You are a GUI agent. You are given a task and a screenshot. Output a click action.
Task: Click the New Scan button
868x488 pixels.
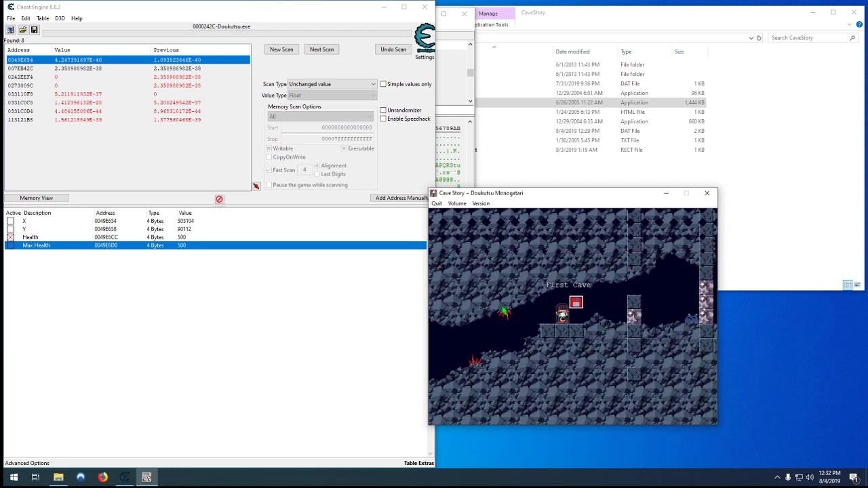click(281, 49)
